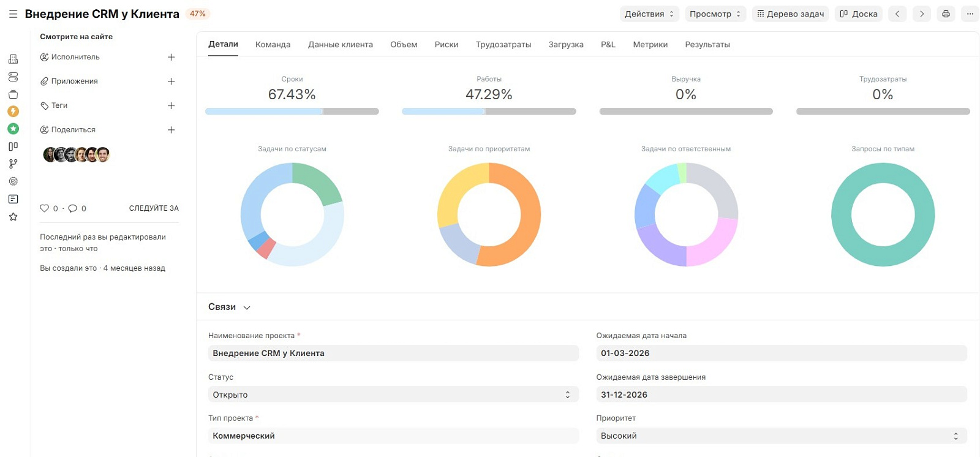This screenshot has height=457, width=980.
Task: Open the Статус dropdown showing Открыто
Action: [x=393, y=395]
